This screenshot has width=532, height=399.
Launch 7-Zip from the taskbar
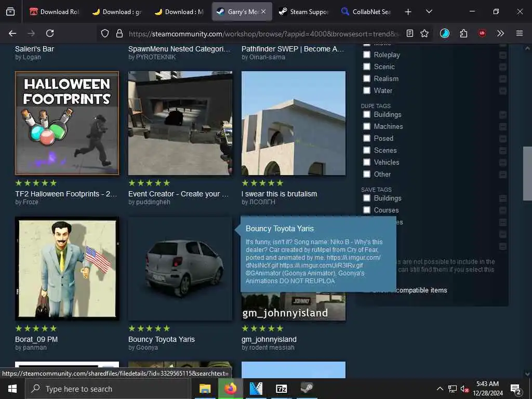(281, 389)
